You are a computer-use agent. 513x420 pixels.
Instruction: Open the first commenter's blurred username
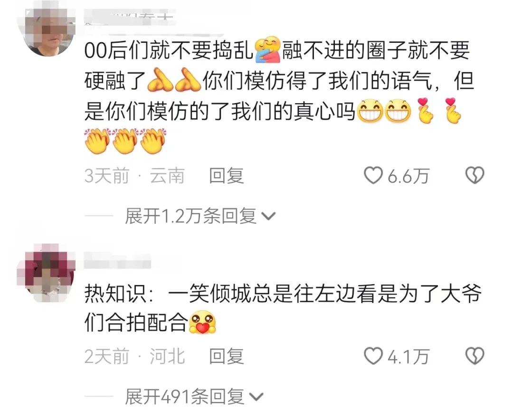point(129,18)
